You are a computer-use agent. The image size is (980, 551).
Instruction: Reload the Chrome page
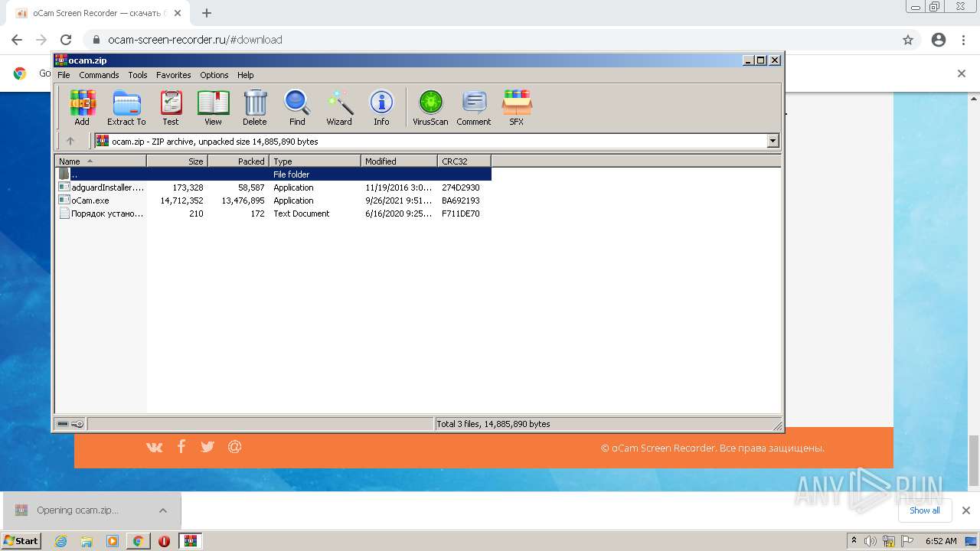click(66, 40)
